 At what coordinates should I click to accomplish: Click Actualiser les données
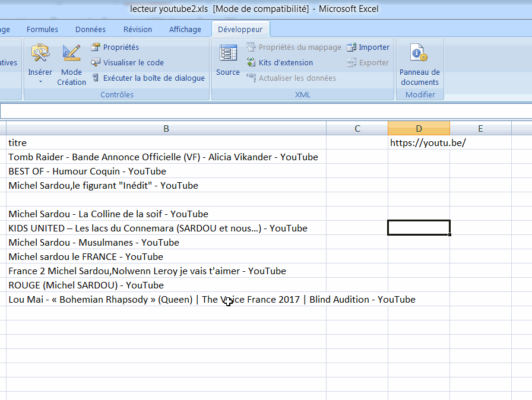(x=291, y=78)
